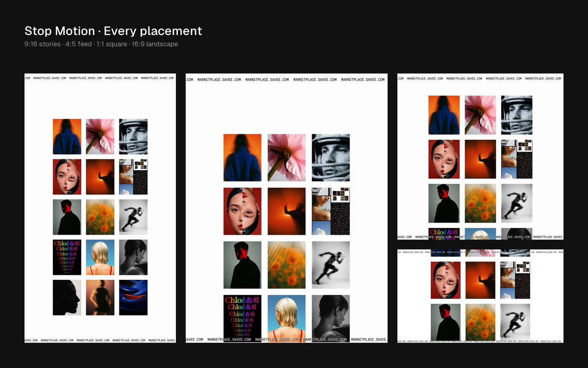This screenshot has width=588, height=368.
Task: Select the blue coat figure thumbnail in the tall stories panel
Action: 67,137
